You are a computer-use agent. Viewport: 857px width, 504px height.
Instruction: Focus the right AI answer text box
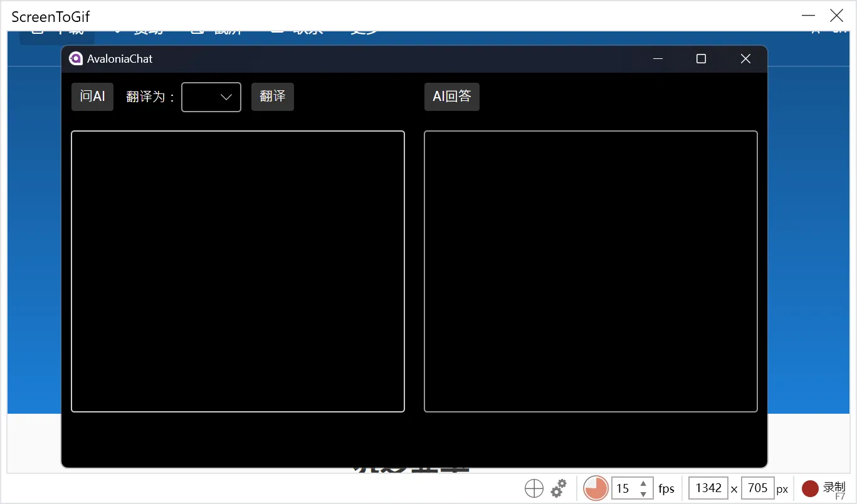[591, 271]
